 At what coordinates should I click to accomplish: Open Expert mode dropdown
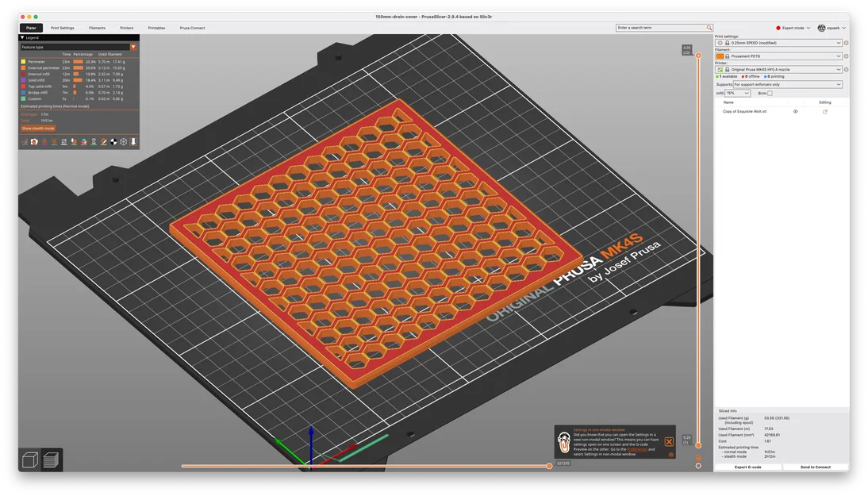[x=793, y=28]
